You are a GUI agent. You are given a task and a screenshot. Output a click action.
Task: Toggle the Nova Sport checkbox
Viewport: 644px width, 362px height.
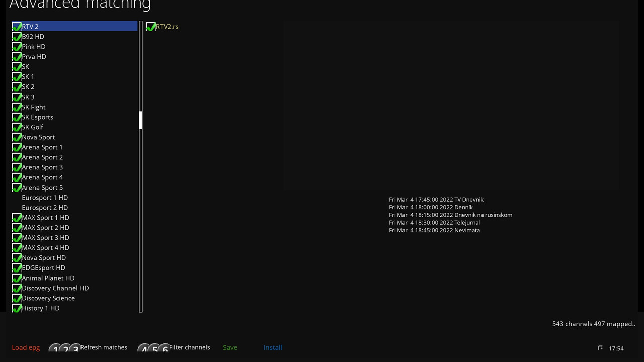[17, 137]
